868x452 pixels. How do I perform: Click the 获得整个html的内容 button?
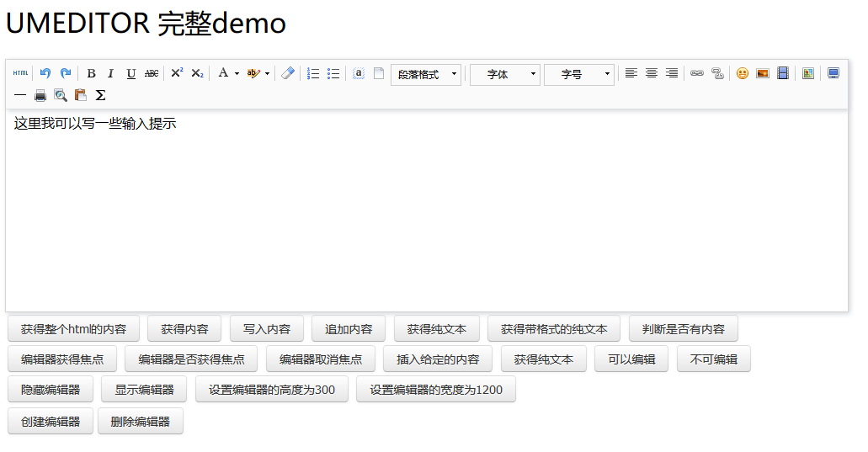(x=73, y=328)
